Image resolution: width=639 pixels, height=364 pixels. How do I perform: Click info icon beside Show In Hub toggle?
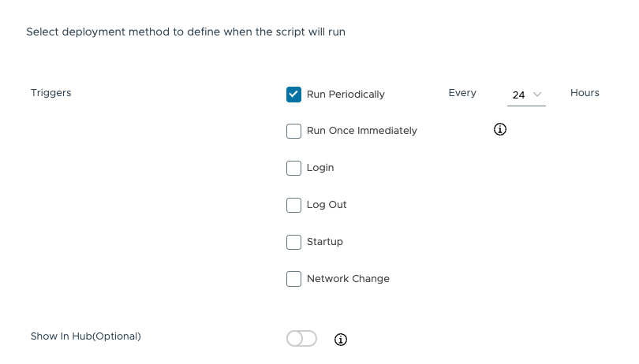[x=341, y=340]
